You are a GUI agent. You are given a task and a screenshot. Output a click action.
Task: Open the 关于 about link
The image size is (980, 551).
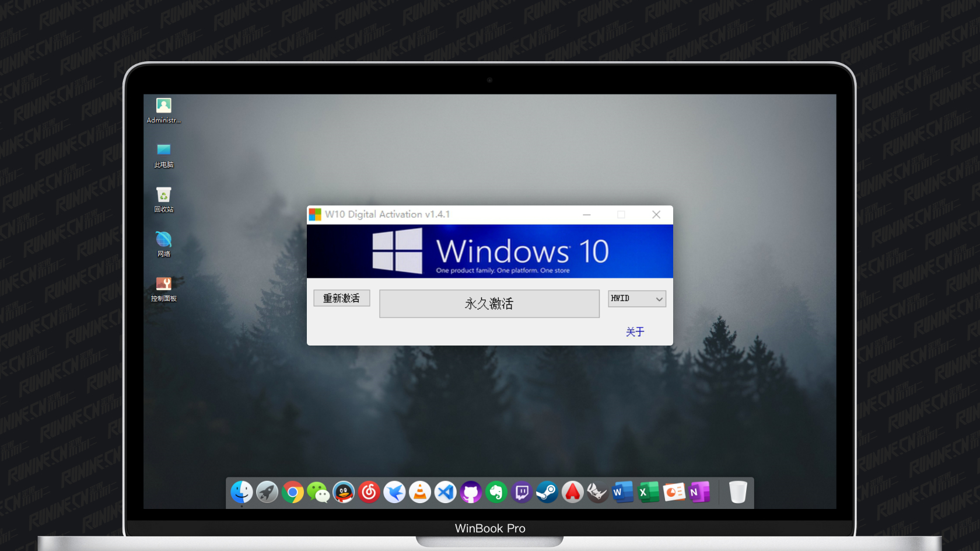click(x=635, y=332)
